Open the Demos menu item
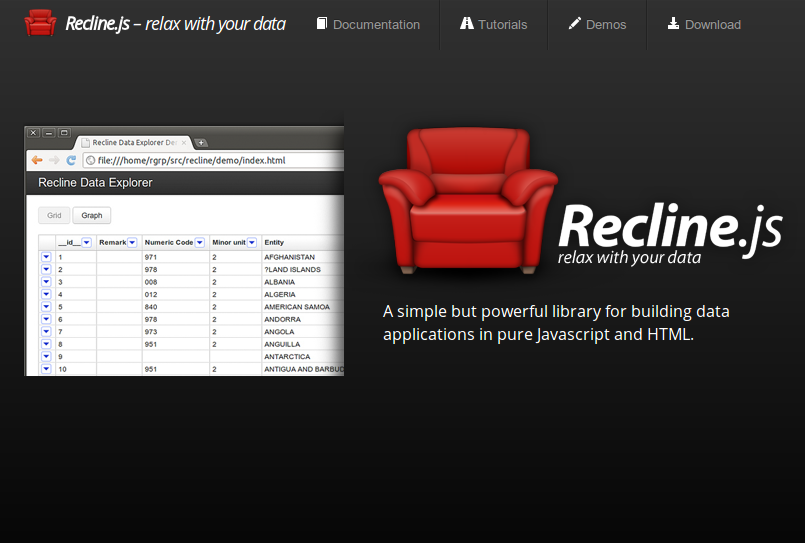The width and height of the screenshot is (805, 543). 597,24
